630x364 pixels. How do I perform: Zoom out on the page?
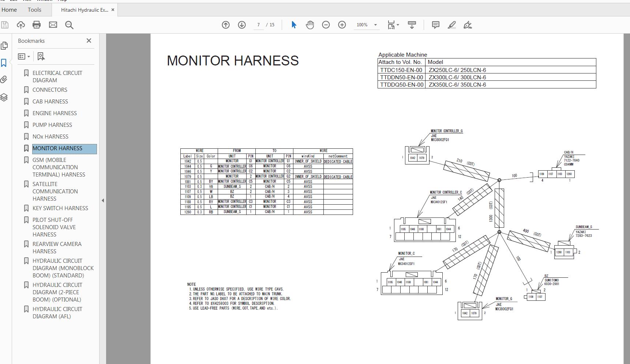point(326,25)
